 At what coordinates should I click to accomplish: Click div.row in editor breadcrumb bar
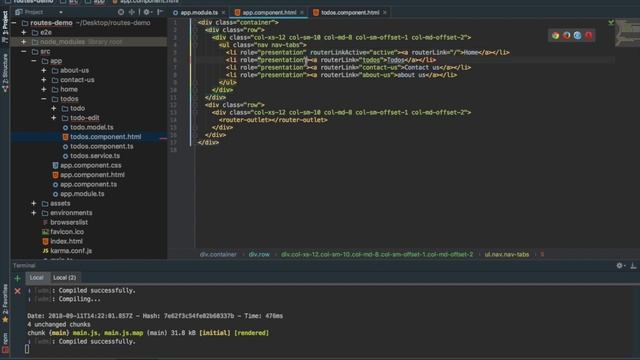(x=259, y=254)
